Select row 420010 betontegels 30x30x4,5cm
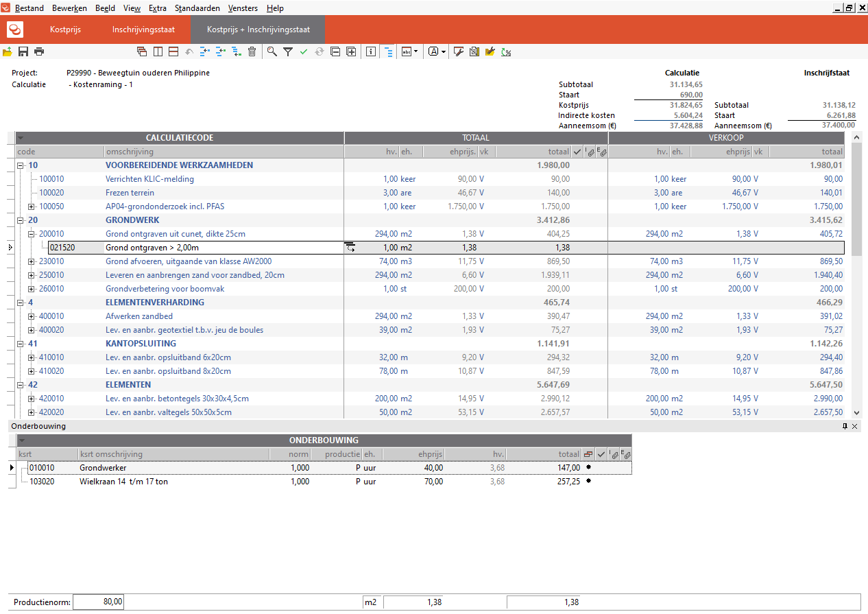Image resolution: width=868 pixels, height=614 pixels. pyautogui.click(x=430, y=399)
